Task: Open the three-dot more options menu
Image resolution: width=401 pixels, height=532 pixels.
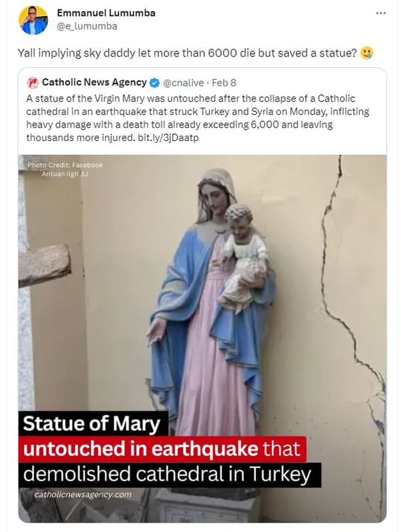Action: pos(380,13)
